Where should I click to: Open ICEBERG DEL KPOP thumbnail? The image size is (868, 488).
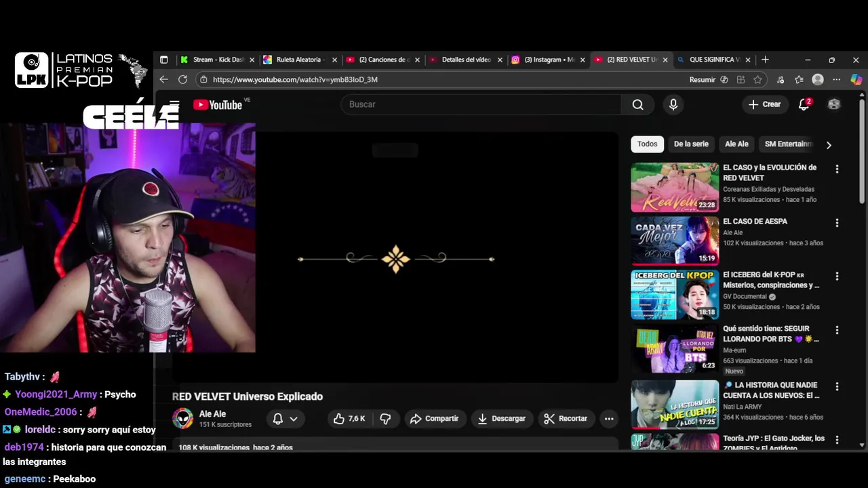click(x=675, y=295)
